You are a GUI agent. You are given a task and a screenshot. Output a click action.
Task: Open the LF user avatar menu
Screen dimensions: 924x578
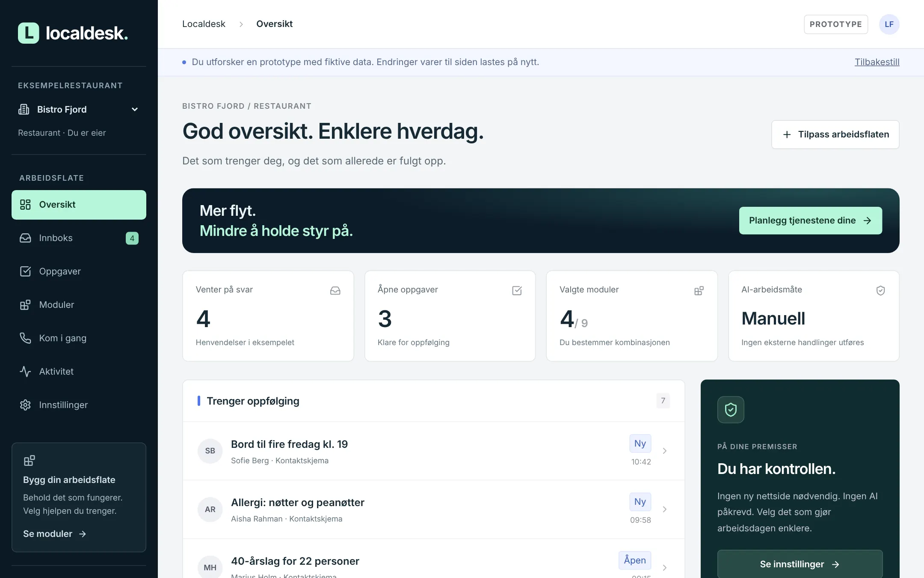point(889,24)
